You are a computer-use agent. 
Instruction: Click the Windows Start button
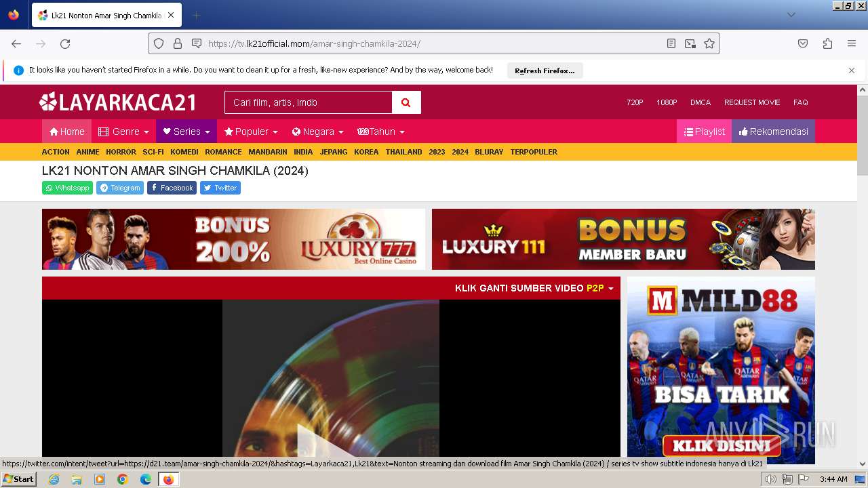[x=18, y=479]
